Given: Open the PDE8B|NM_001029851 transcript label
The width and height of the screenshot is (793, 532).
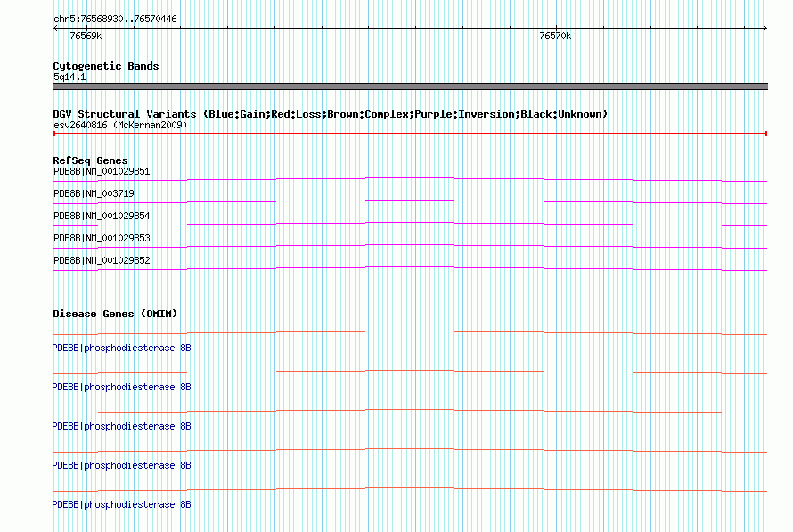Looking at the screenshot, I should click(x=102, y=171).
